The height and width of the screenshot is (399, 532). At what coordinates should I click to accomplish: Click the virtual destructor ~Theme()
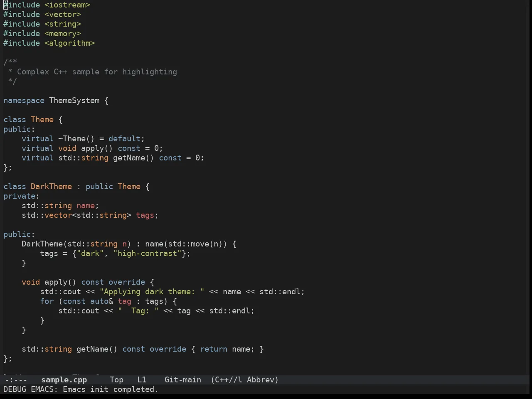pos(76,139)
